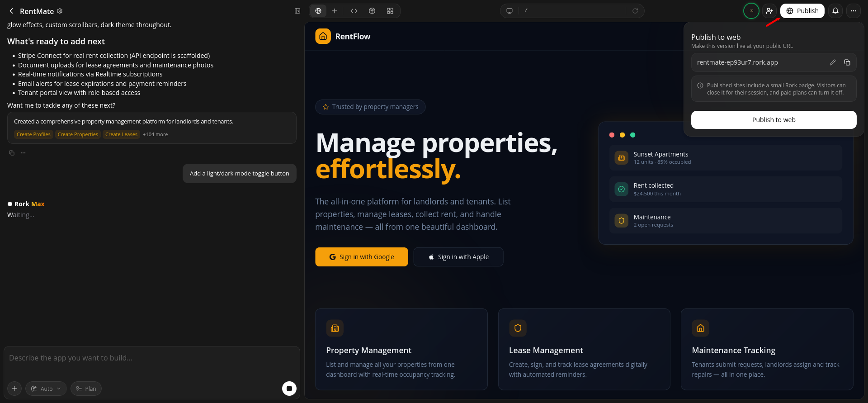Change the device preview monitor icon
Image resolution: width=868 pixels, height=403 pixels.
click(509, 11)
